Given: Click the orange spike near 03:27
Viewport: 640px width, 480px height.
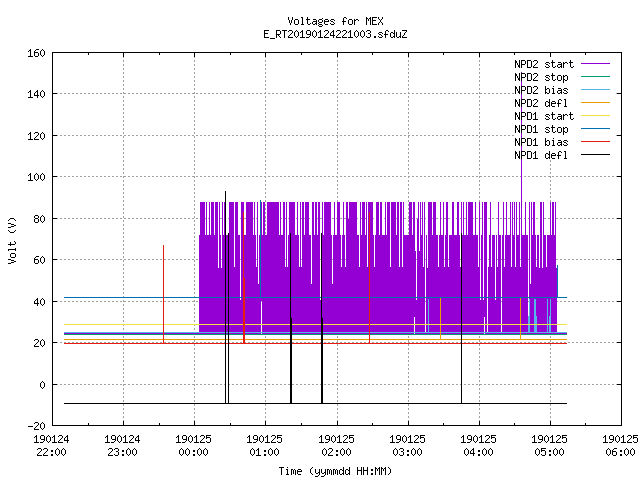Looking at the screenshot, I should pyautogui.click(x=440, y=318).
